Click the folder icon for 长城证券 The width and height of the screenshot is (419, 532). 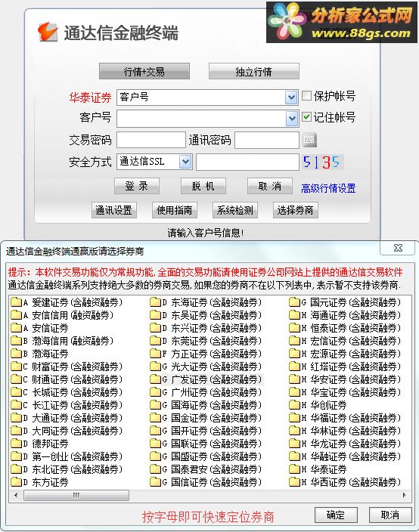[x=16, y=392]
